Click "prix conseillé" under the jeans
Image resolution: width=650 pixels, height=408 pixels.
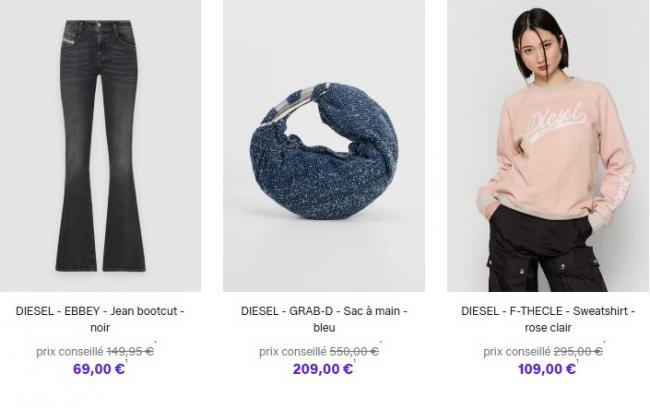(70, 352)
